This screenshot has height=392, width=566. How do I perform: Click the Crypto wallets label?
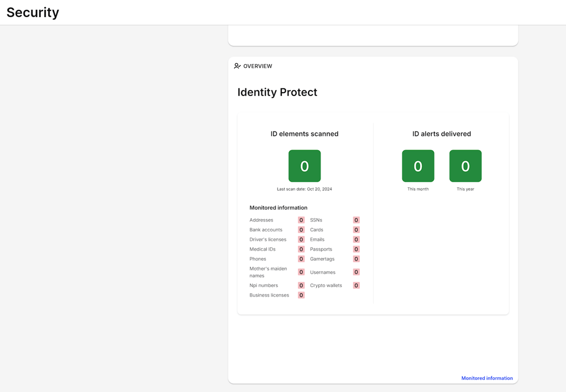pyautogui.click(x=326, y=285)
